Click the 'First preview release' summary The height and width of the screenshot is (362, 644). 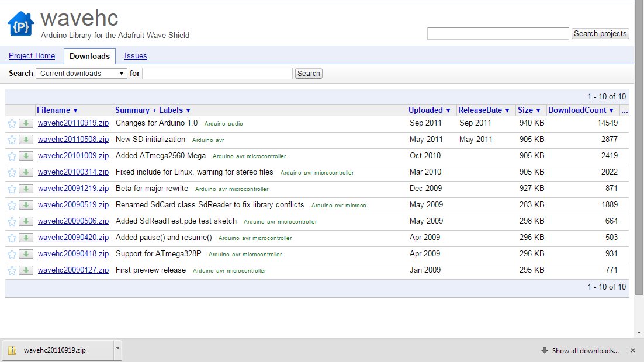coord(151,270)
